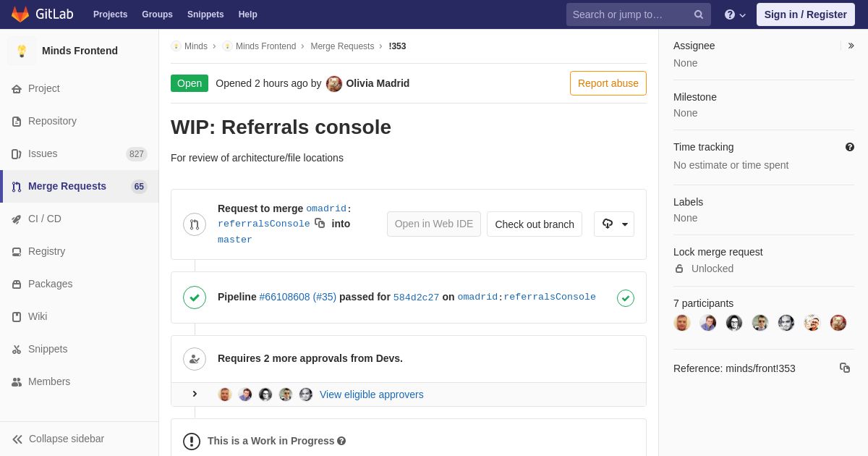Click the Minds Frontend project title
This screenshot has width=868, height=456.
point(80,51)
